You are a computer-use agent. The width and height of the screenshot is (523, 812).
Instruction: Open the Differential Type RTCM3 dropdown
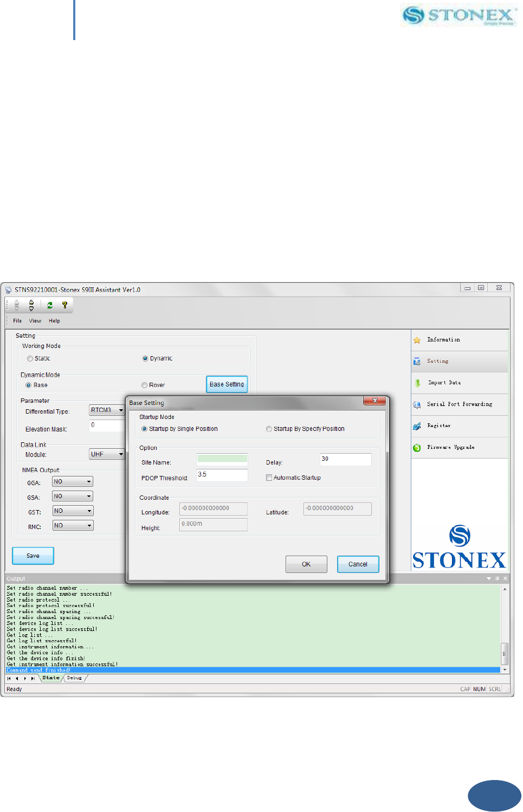pyautogui.click(x=107, y=410)
